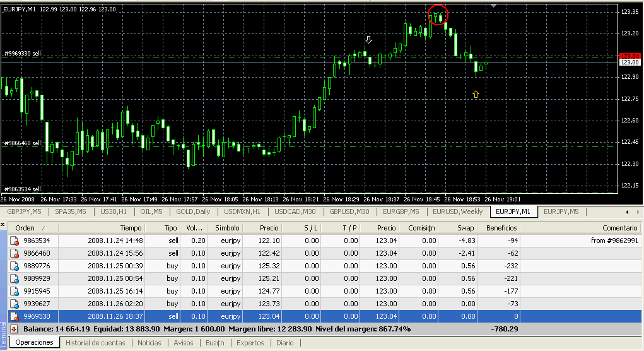
Task: Click the yellow up arrow on chart
Action: pos(476,95)
